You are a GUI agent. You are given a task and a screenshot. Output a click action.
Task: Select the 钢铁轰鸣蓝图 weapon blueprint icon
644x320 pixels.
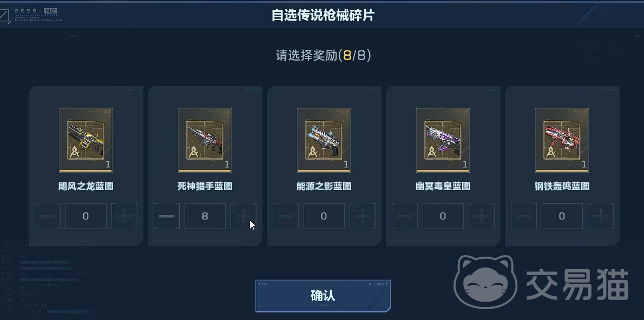click(x=562, y=140)
